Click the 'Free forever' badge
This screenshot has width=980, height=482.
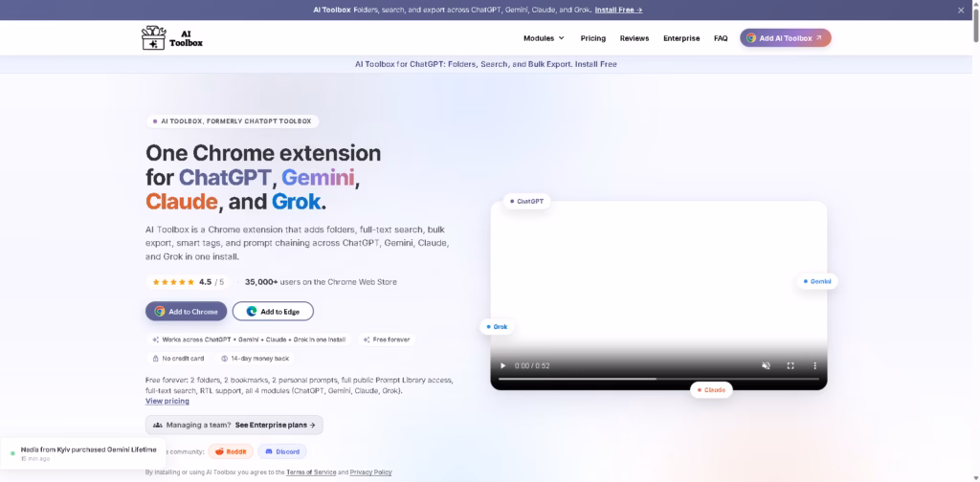(387, 340)
